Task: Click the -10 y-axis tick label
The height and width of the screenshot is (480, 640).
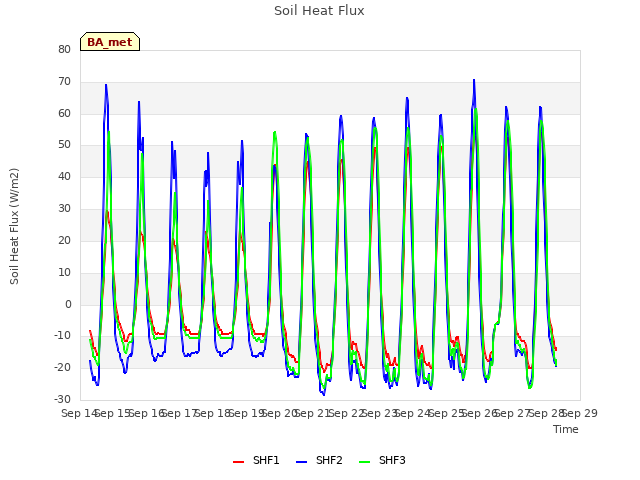Action: (63, 336)
